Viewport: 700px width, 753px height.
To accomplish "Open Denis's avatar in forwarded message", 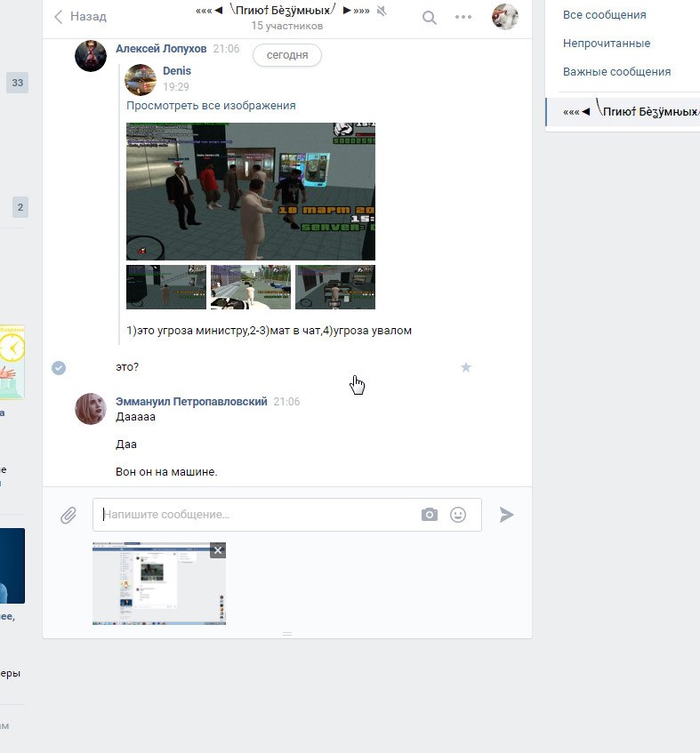I will point(141,80).
